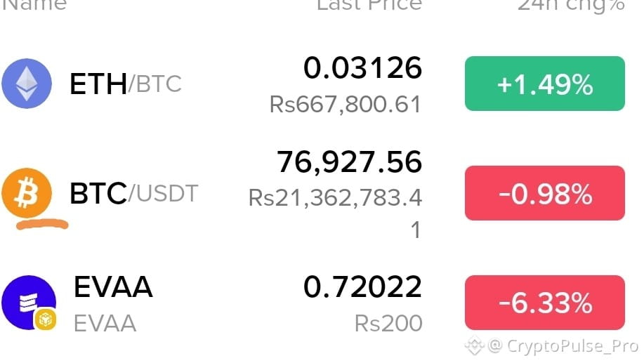The height and width of the screenshot is (363, 644).
Task: Sort by Name column header
Action: pyautogui.click(x=34, y=5)
